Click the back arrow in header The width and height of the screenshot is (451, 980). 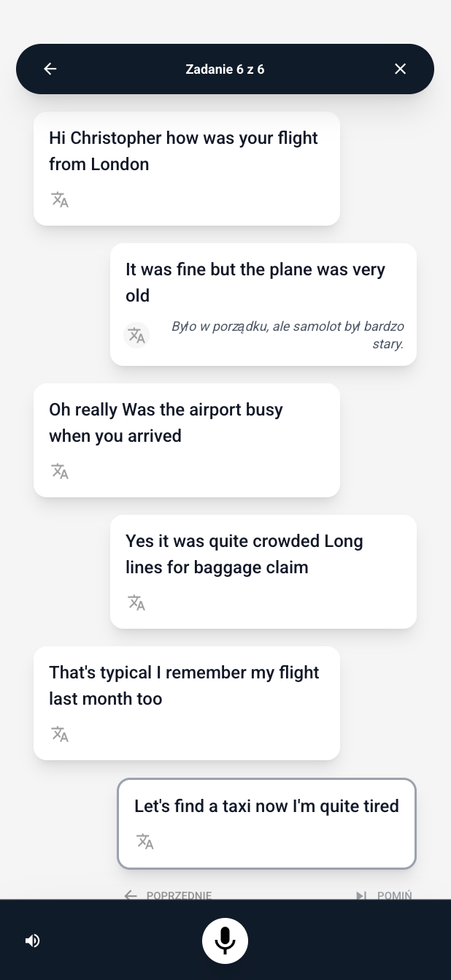pos(50,69)
